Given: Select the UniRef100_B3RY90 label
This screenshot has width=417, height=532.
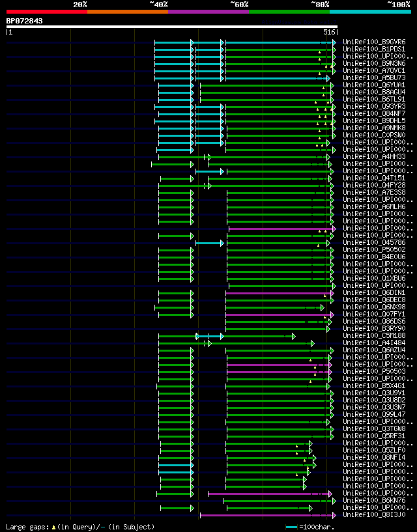Looking at the screenshot, I should (x=374, y=328).
